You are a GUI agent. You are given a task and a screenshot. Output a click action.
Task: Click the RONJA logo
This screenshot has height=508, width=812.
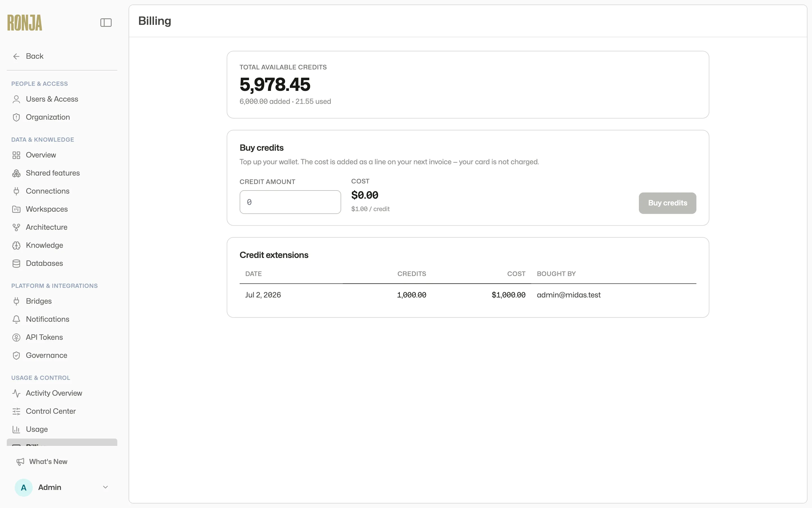click(x=25, y=23)
